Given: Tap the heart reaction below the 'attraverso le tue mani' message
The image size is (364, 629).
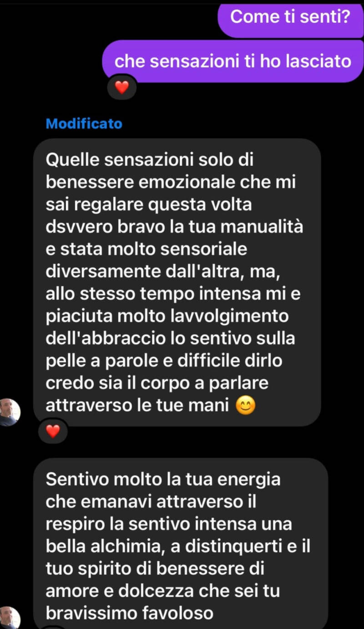Looking at the screenshot, I should (x=53, y=431).
